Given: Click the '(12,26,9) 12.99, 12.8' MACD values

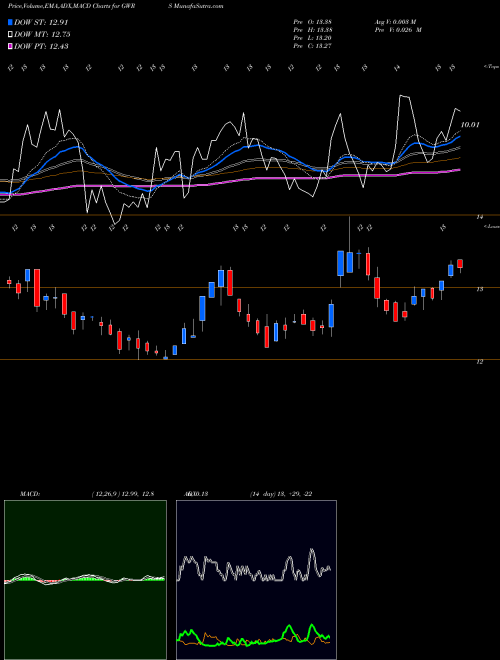Looking at the screenshot, I should tap(123, 494).
